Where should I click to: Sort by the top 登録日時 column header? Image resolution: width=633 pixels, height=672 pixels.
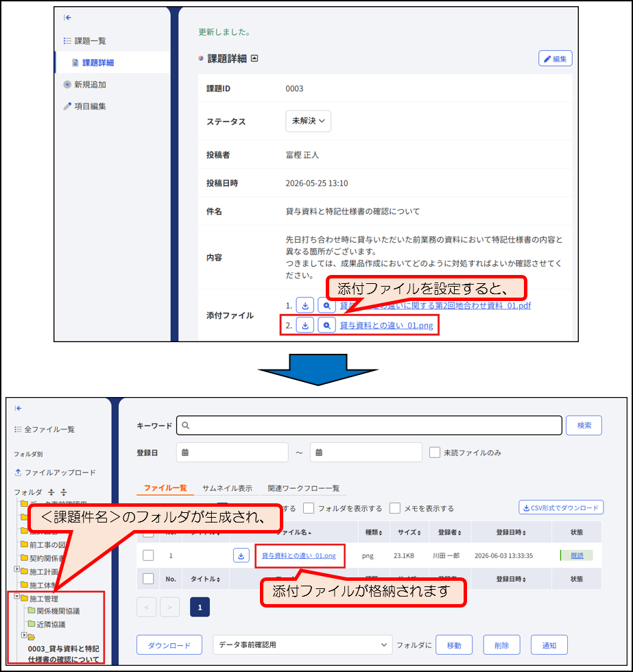pyautogui.click(x=511, y=532)
